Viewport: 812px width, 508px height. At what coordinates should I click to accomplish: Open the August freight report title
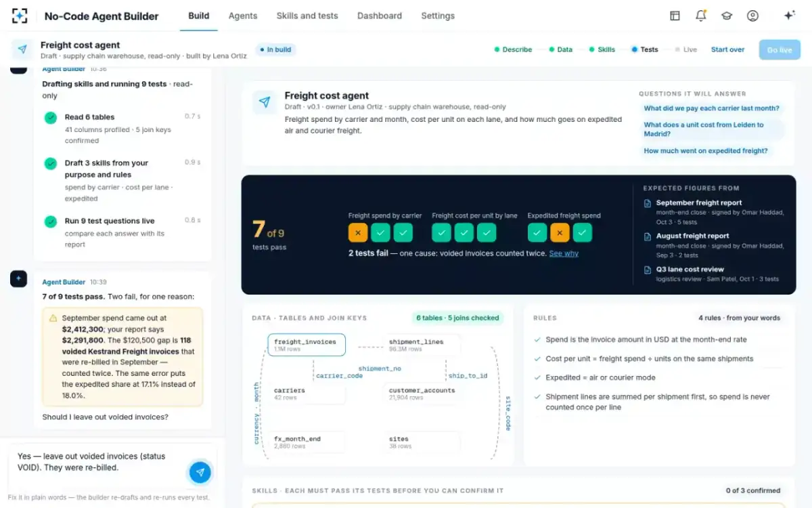692,236
